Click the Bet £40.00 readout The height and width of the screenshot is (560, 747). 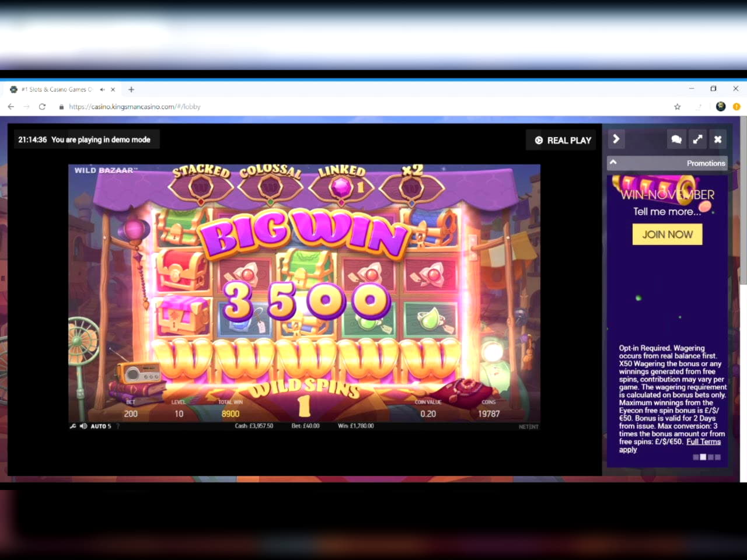[x=305, y=426]
